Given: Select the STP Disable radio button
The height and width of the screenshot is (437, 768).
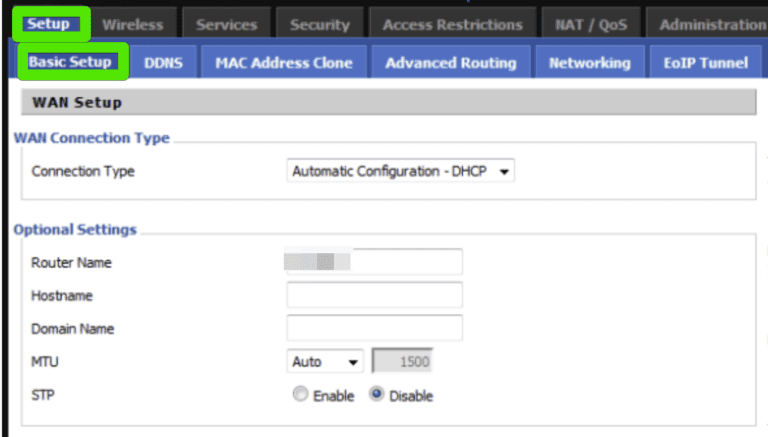Looking at the screenshot, I should 377,395.
